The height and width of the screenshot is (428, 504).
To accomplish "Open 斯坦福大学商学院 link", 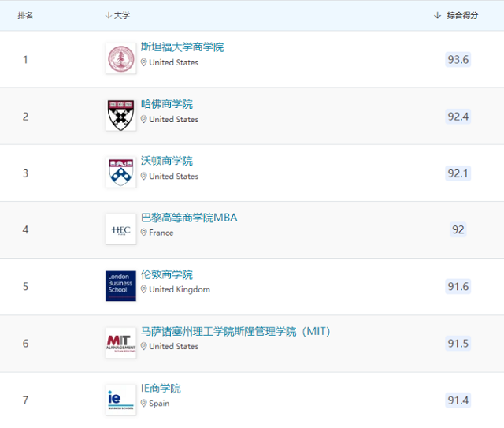I will (182, 47).
